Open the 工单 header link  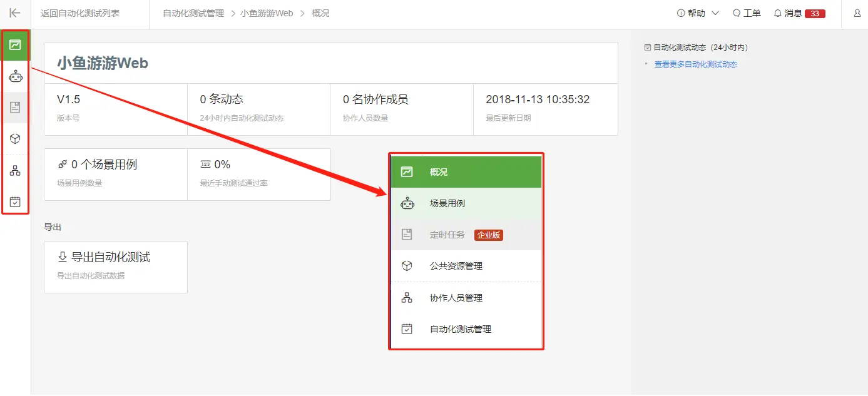tap(752, 13)
